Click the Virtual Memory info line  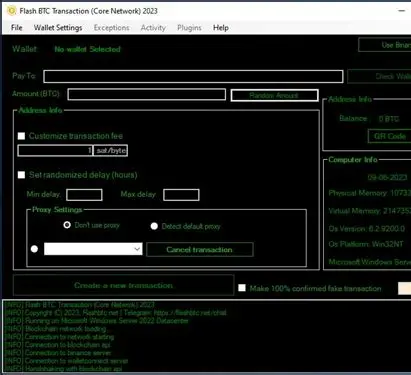370,211
